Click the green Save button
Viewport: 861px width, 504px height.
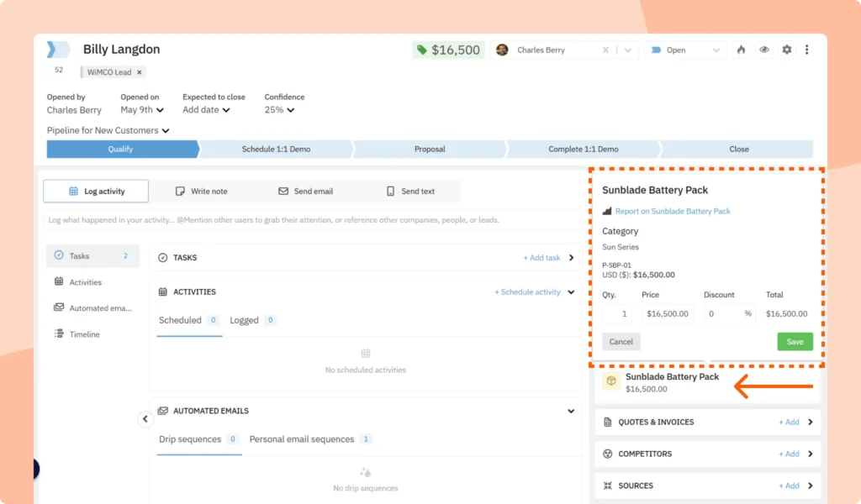pos(794,341)
